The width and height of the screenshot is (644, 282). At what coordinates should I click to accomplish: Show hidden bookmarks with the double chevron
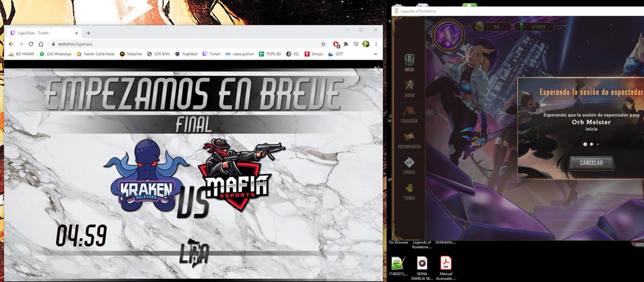pyautogui.click(x=375, y=54)
